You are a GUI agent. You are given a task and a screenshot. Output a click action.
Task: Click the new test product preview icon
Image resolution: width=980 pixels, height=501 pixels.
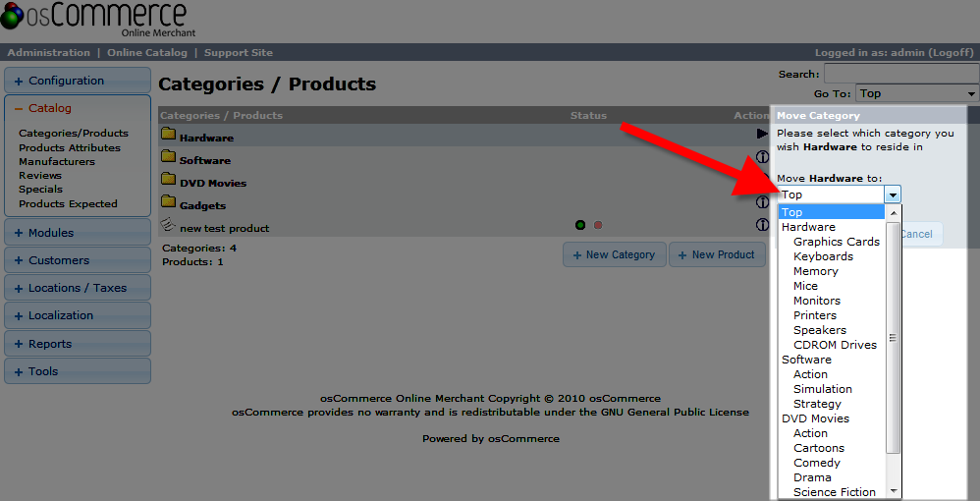coord(168,226)
